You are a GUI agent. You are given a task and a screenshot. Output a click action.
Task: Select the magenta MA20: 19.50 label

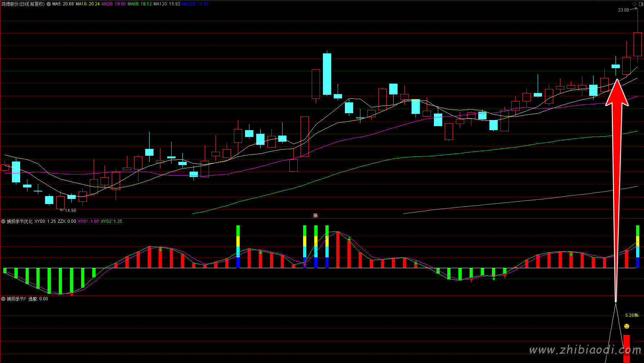114,4
